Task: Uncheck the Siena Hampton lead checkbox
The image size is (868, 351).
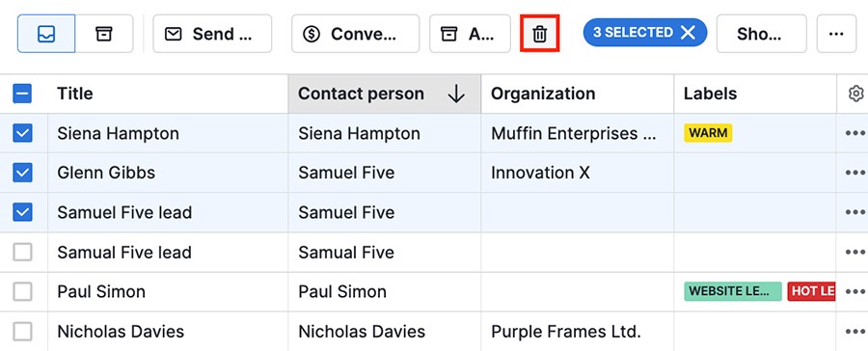Action: (23, 133)
